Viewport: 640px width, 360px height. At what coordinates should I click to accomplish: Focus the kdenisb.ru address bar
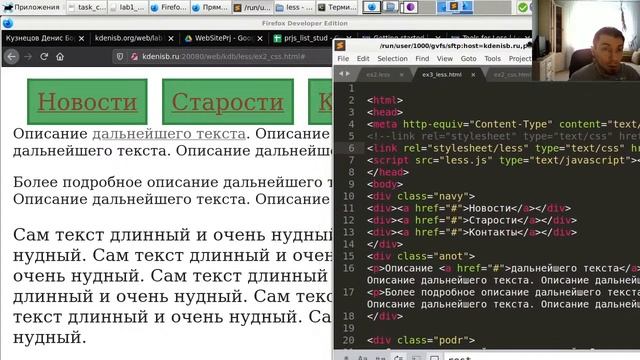coord(224,57)
